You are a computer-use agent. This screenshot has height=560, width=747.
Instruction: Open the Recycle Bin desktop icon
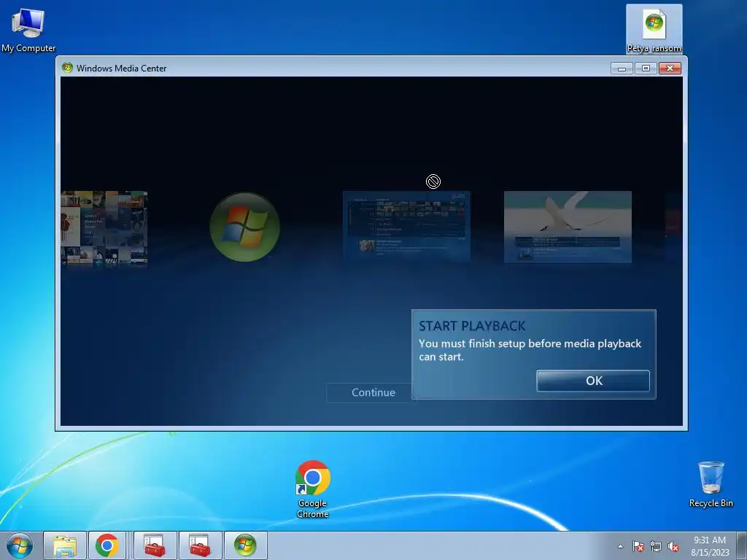[711, 484]
